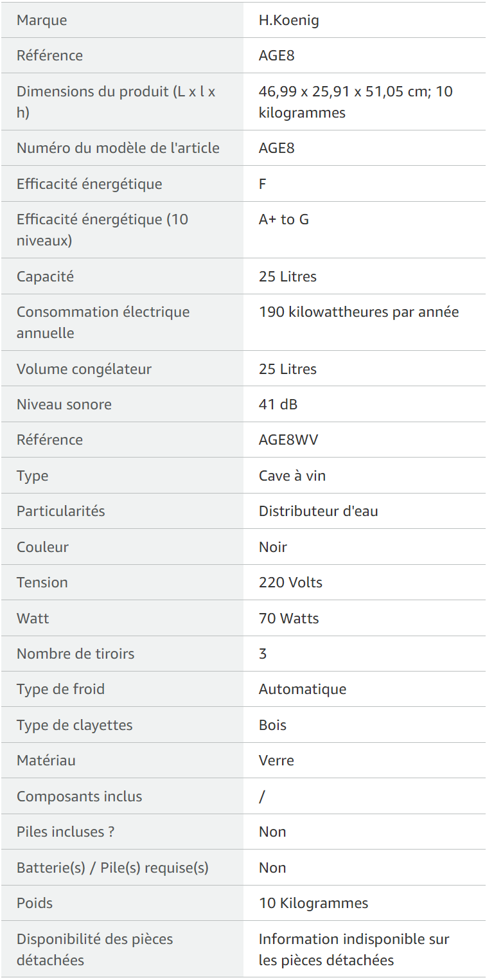Click the Distributeur d'eau value

pos(318,512)
